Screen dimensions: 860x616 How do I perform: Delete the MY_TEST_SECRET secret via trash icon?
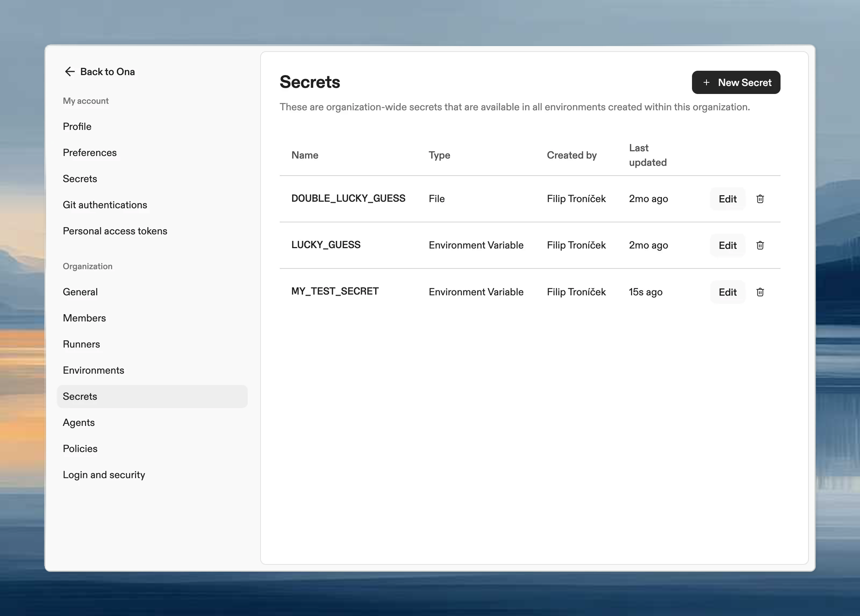760,292
